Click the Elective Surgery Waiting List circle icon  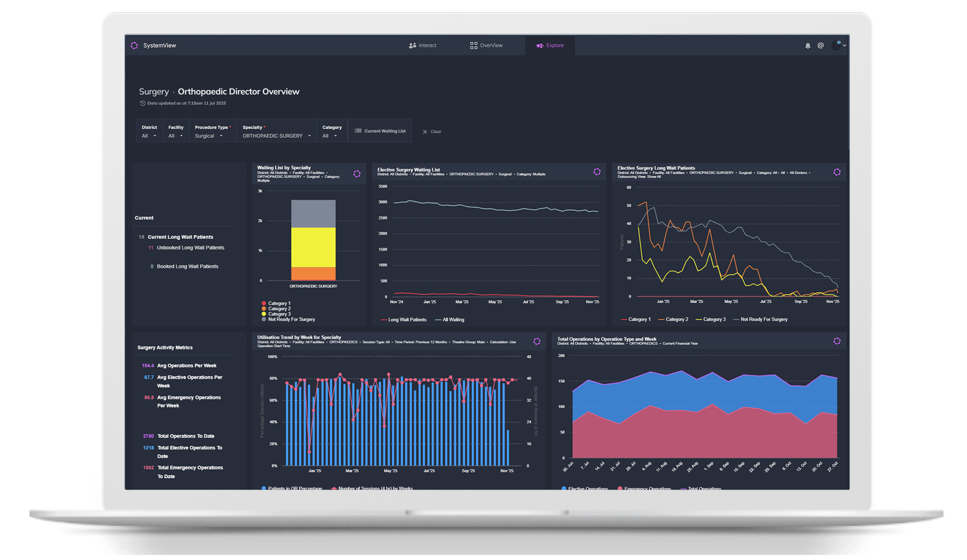click(x=597, y=172)
